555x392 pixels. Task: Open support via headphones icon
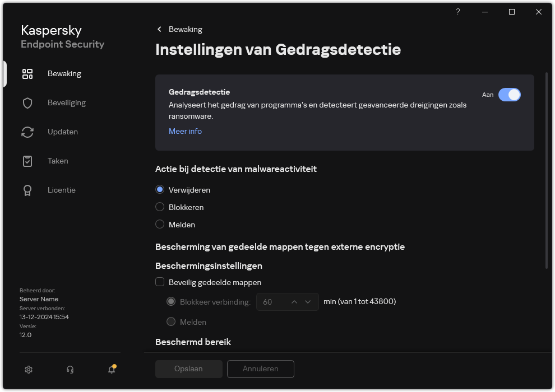click(70, 370)
